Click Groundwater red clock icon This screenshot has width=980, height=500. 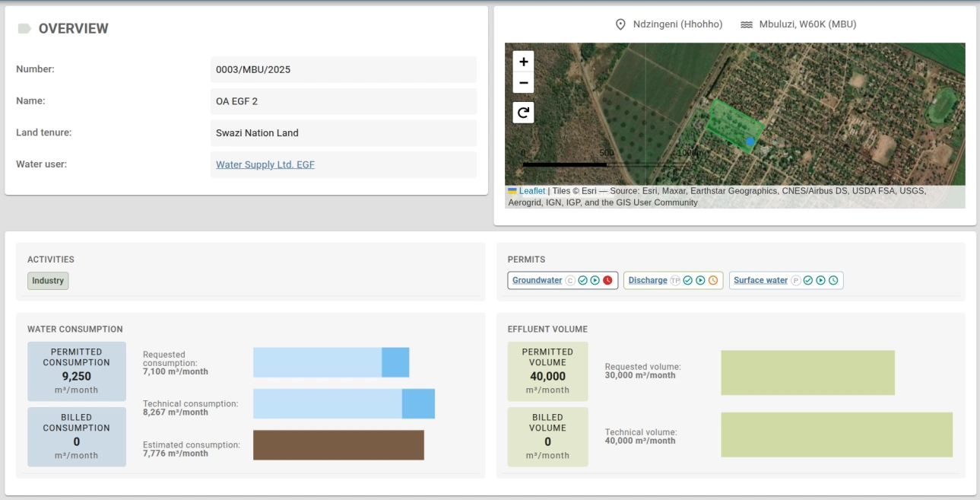[607, 281]
